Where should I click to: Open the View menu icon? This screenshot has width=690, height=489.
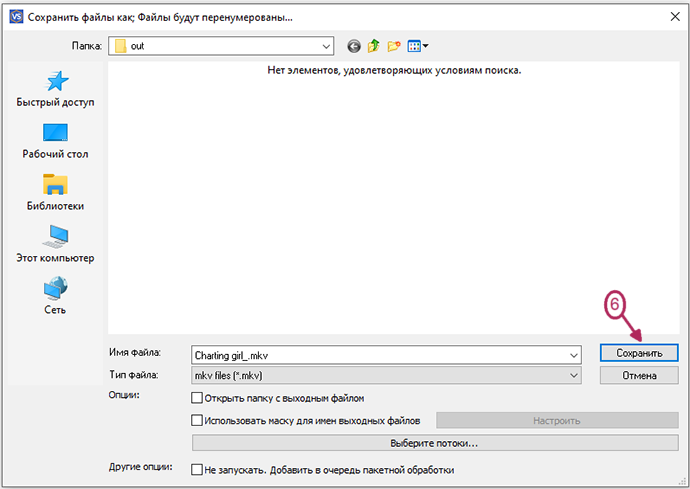[x=418, y=46]
